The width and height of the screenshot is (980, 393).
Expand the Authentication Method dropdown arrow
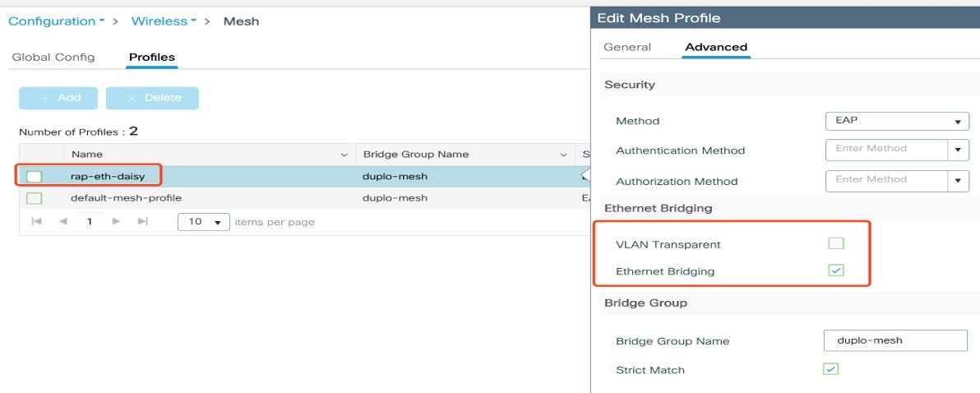[958, 150]
